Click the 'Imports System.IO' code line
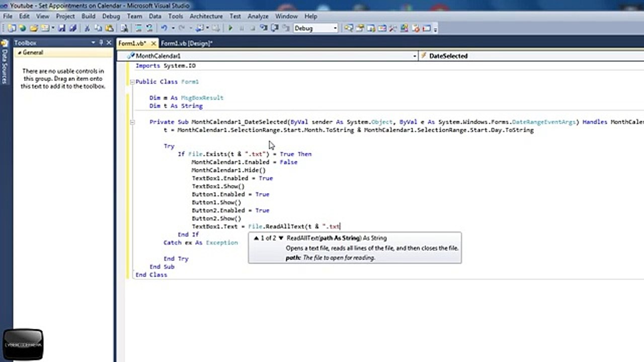Image resolution: width=644 pixels, height=362 pixels. point(166,65)
